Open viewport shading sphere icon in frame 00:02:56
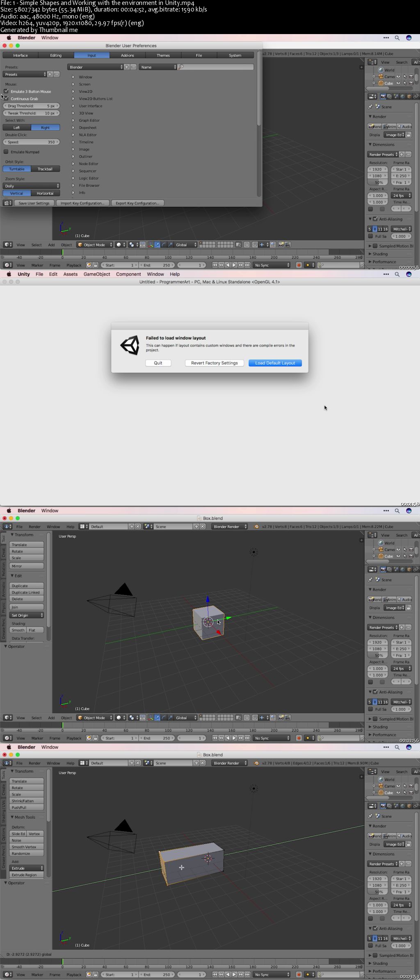This screenshot has width=420, height=980. click(x=120, y=718)
